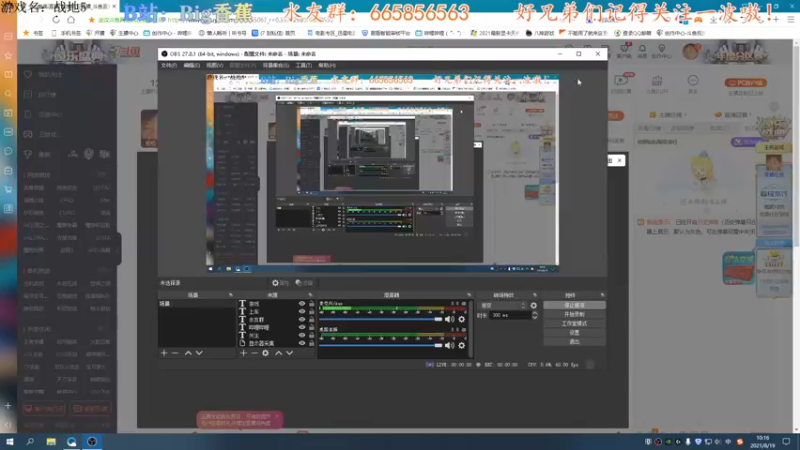Open source 属性 properties button

[280, 283]
